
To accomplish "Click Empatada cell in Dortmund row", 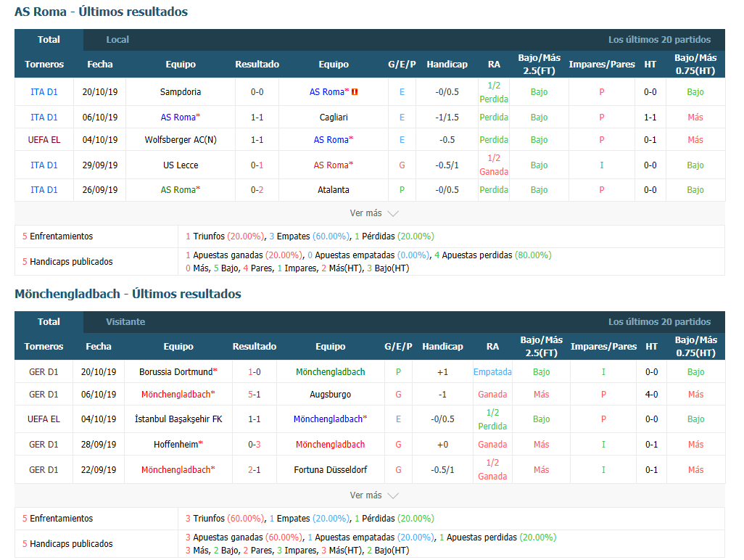I will (492, 372).
